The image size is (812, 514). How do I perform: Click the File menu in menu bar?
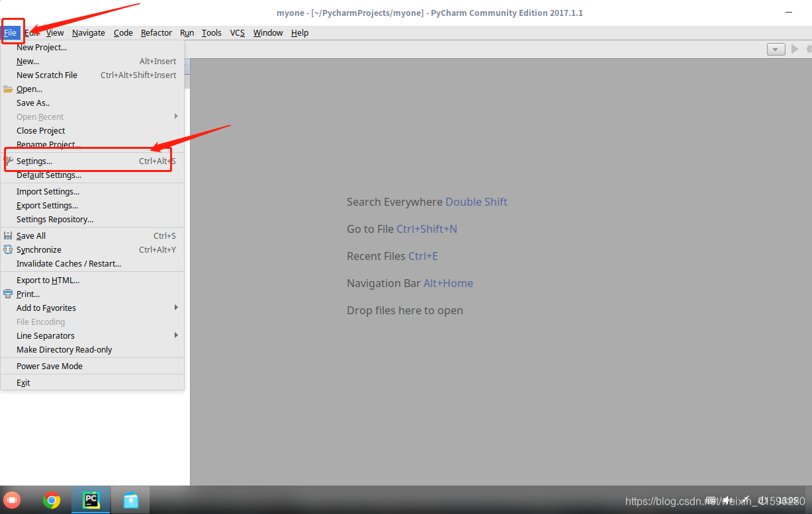coord(10,32)
